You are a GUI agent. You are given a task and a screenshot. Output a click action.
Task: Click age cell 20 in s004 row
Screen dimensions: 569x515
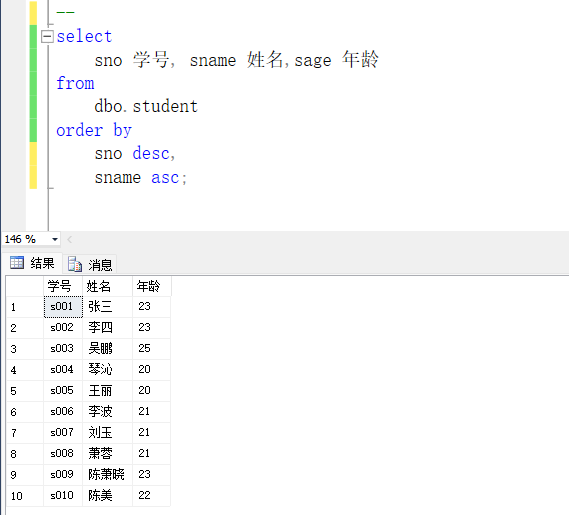[x=151, y=370]
